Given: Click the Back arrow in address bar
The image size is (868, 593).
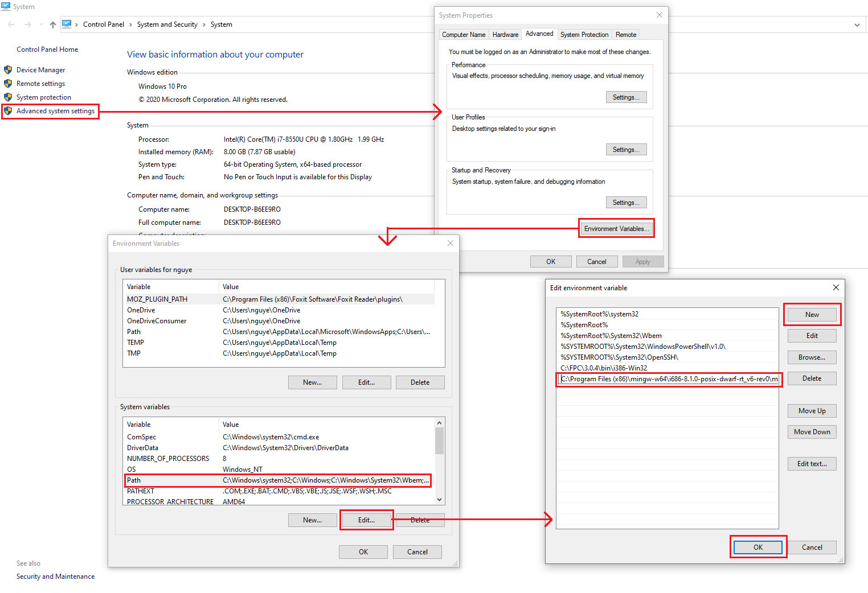Looking at the screenshot, I should point(11,24).
